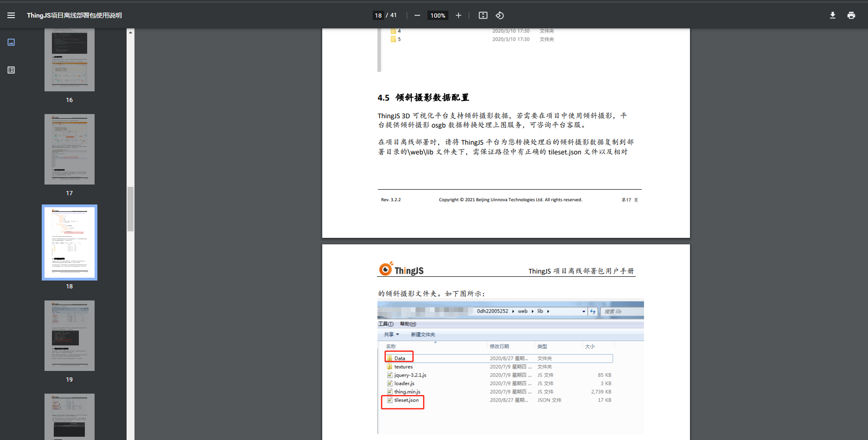The image size is (868, 440).
Task: Click the textures folder row
Action: (x=498, y=367)
